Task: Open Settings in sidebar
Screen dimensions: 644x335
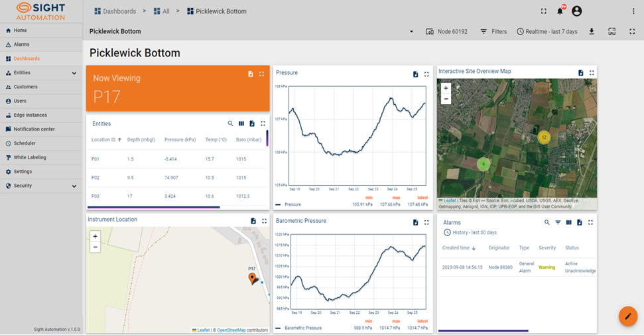Action: [41, 171]
